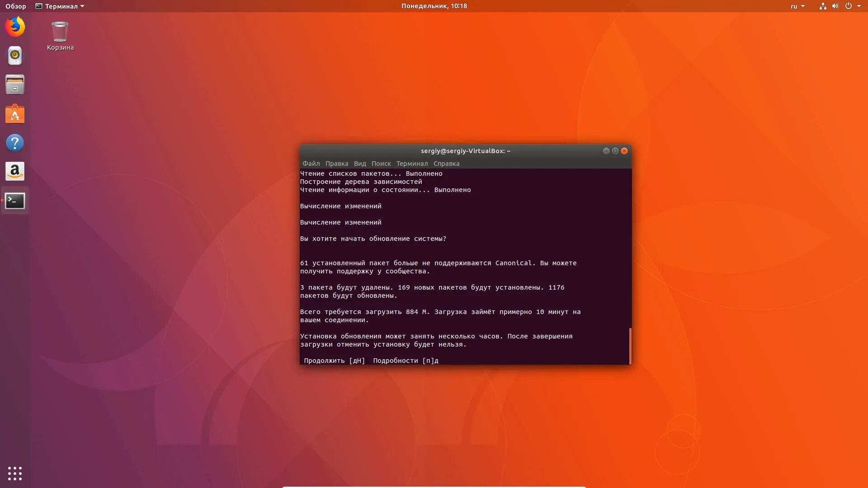Screen dimensions: 868x488
Task: Launch the Amazon dock icon
Action: pos(15,172)
